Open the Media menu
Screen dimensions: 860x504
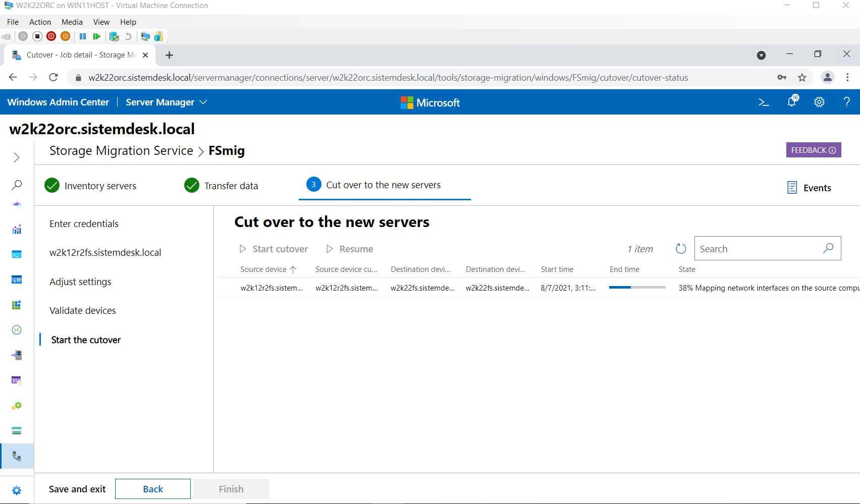click(x=72, y=22)
